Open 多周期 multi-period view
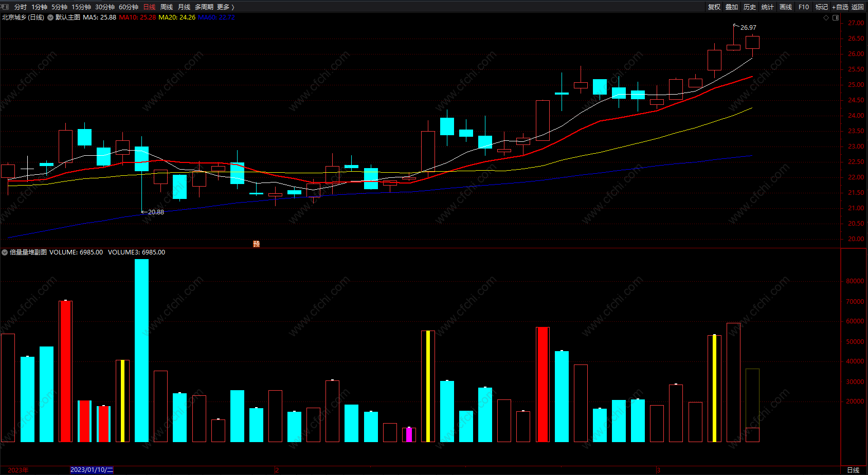Screen dimensions: 868x475 click(x=204, y=7)
